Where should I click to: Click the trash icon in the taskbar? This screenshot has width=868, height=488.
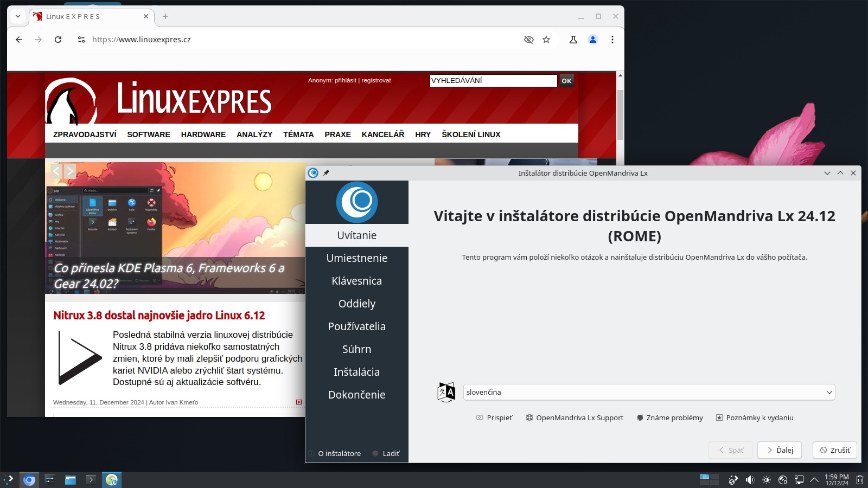coord(860,480)
